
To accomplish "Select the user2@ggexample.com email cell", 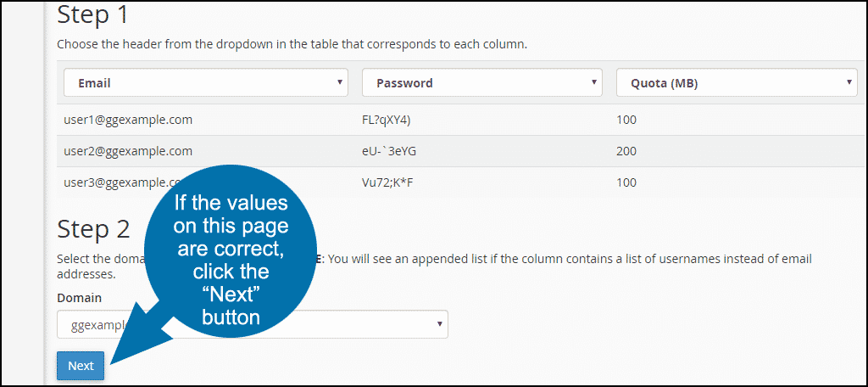I will point(128,151).
